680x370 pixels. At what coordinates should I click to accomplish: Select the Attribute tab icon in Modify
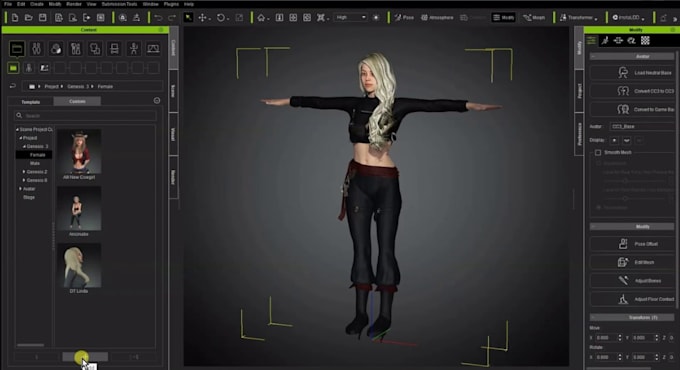(591, 40)
